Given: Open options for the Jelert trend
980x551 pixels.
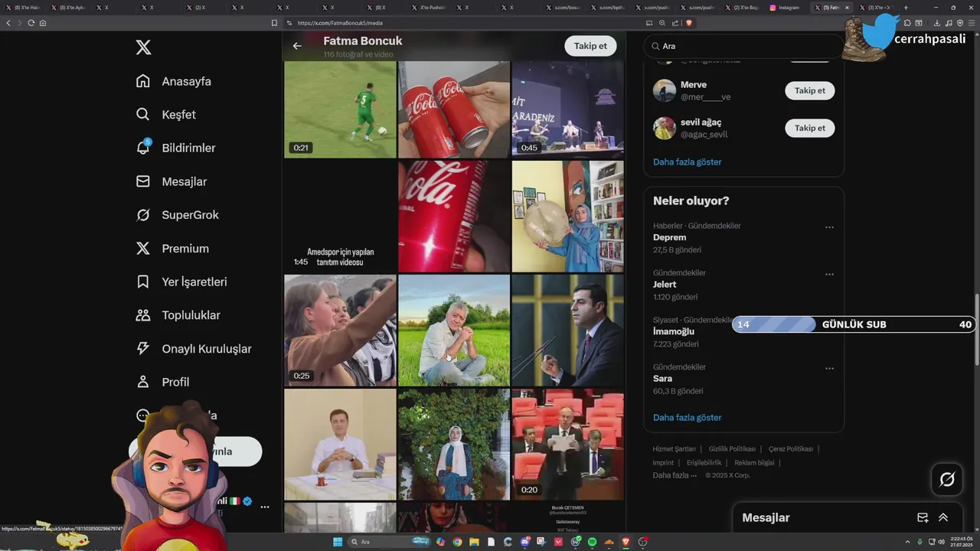Looking at the screenshot, I should (x=829, y=274).
